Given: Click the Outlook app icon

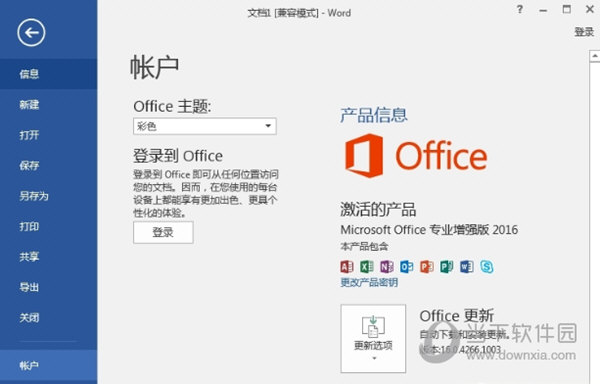Looking at the screenshot, I should coord(406,266).
